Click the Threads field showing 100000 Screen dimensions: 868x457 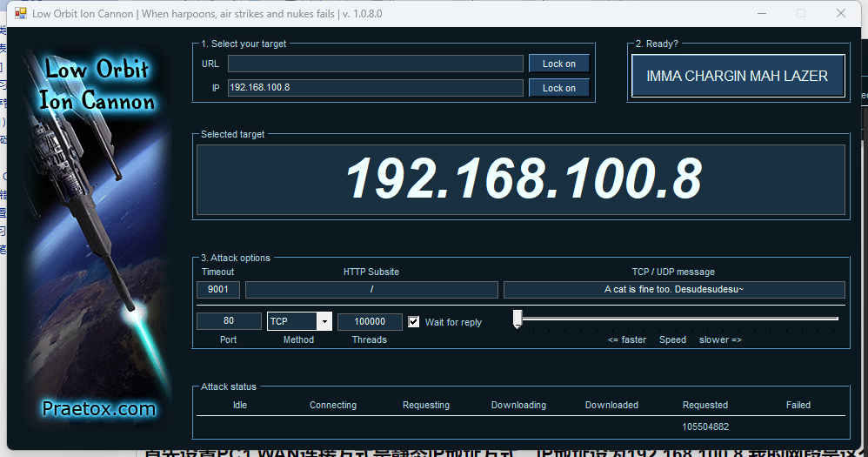click(370, 321)
